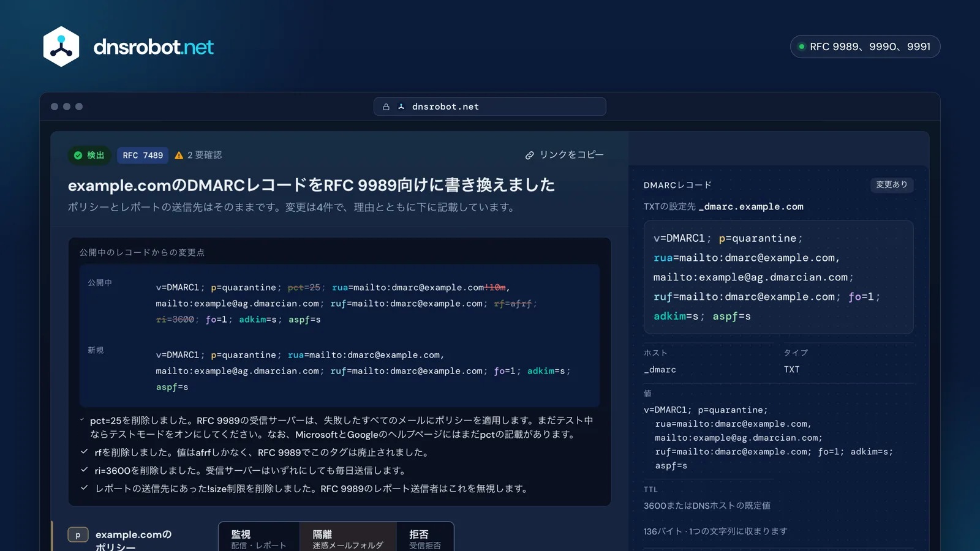Click the struck-through pct=25 tag
The image size is (980, 551).
pos(304,288)
